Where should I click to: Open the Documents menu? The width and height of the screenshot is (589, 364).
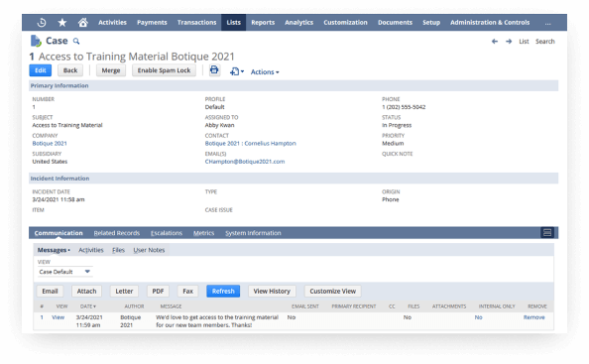click(x=396, y=23)
